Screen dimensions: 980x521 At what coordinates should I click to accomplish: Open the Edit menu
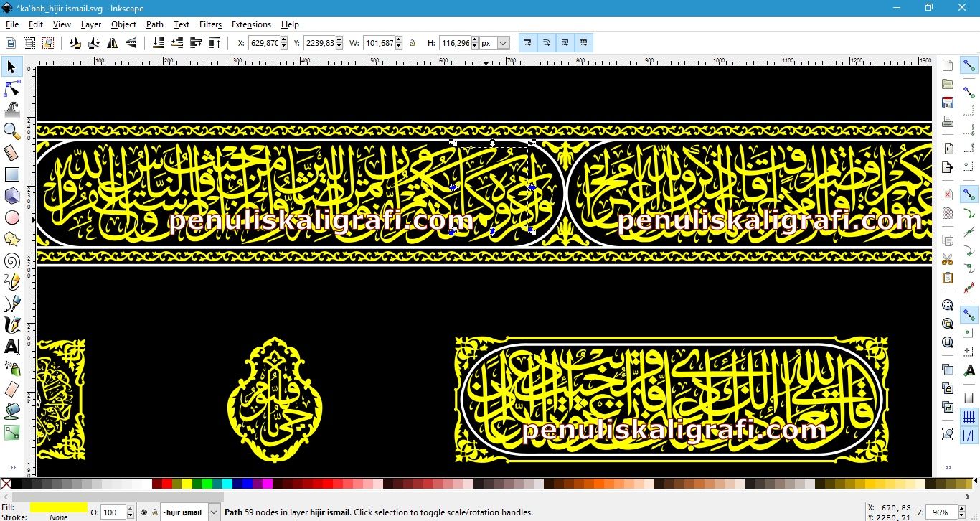point(36,24)
